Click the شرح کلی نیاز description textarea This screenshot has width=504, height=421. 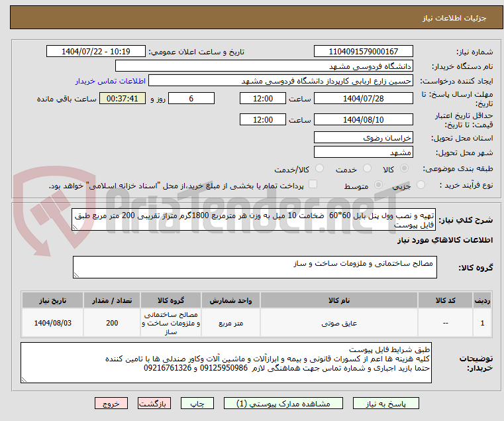[254, 219]
